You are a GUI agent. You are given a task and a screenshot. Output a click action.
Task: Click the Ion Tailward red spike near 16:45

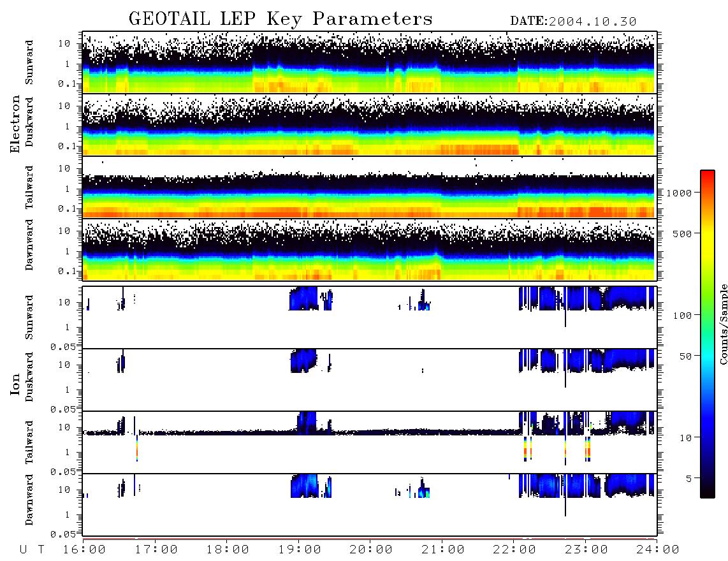[137, 448]
